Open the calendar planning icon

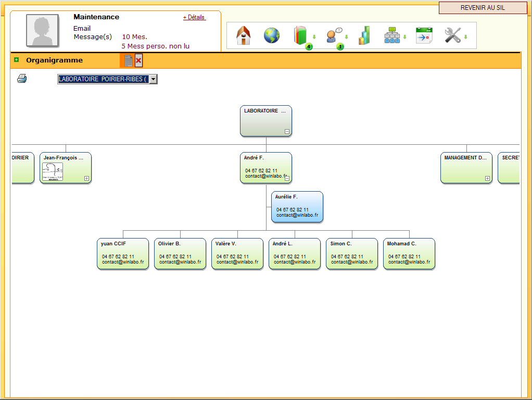(x=424, y=35)
